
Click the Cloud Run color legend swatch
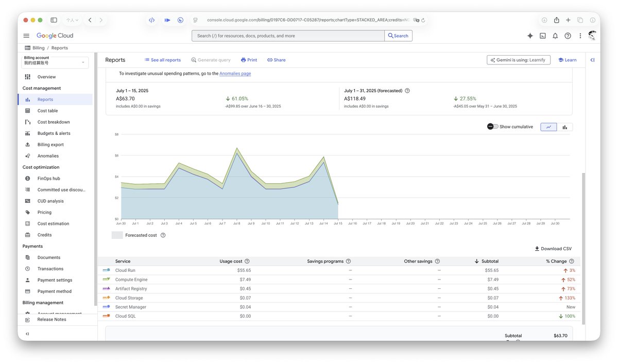tap(106, 270)
